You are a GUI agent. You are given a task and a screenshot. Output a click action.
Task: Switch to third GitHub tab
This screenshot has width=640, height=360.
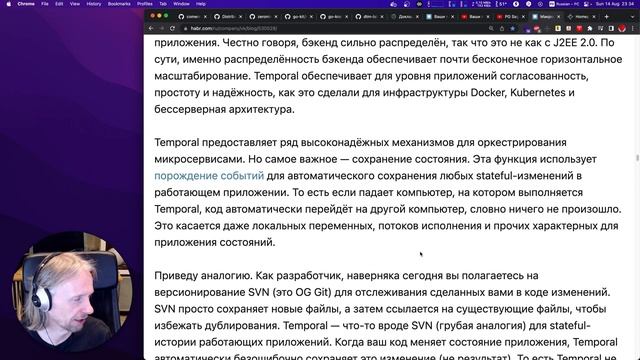coord(263,16)
